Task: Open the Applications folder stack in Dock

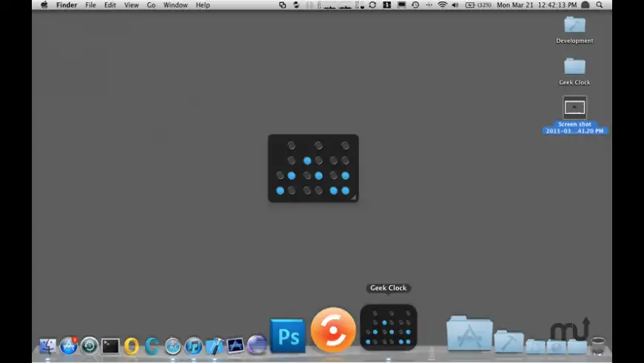Action: pos(469,333)
